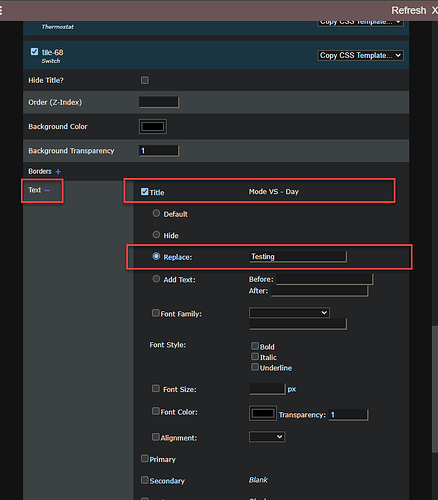The width and height of the screenshot is (438, 500).
Task: Click the Refresh button in header
Action: (x=409, y=11)
